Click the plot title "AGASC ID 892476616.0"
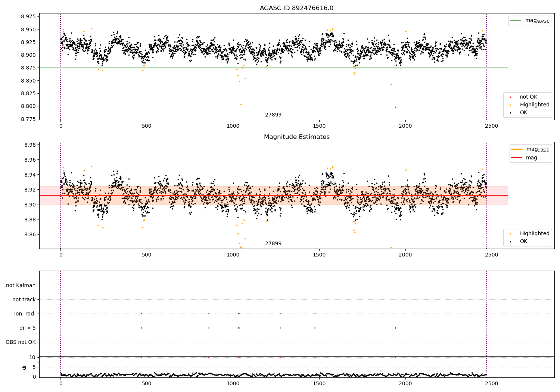 296,8
